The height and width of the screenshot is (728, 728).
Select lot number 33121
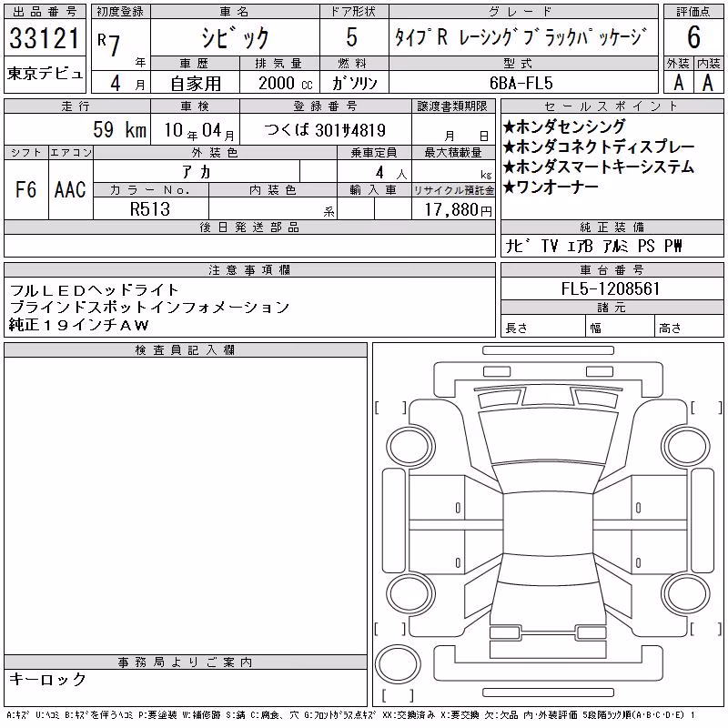point(45,38)
